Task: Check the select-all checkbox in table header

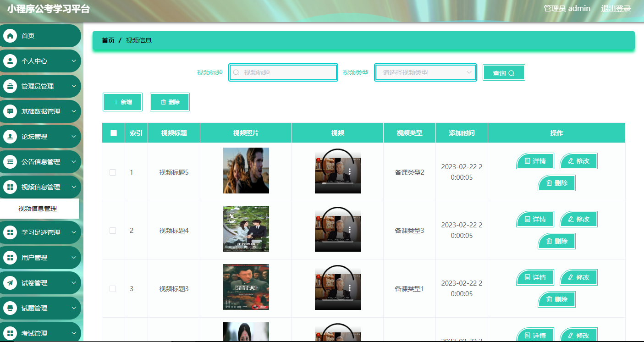Action: coord(113,132)
